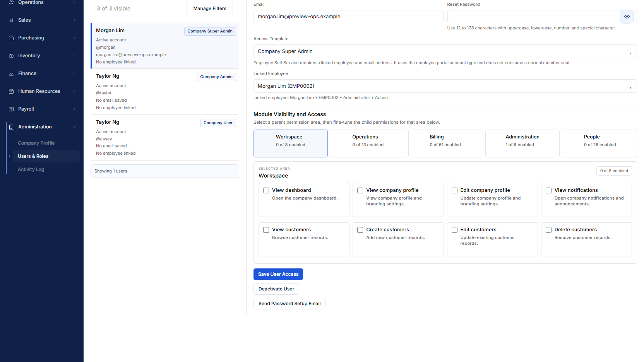Viewport: 644px width, 362px height.
Task: Open the Access Template dropdown
Action: 445,51
